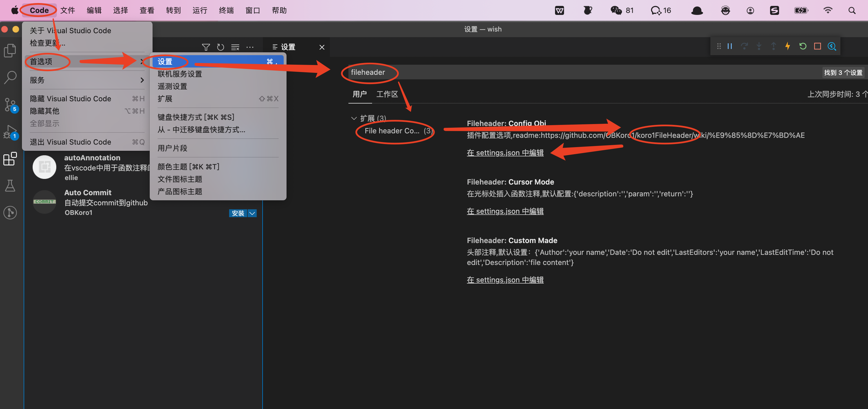Choose 颜色主题 menu item
868x409 pixels.
218,167
